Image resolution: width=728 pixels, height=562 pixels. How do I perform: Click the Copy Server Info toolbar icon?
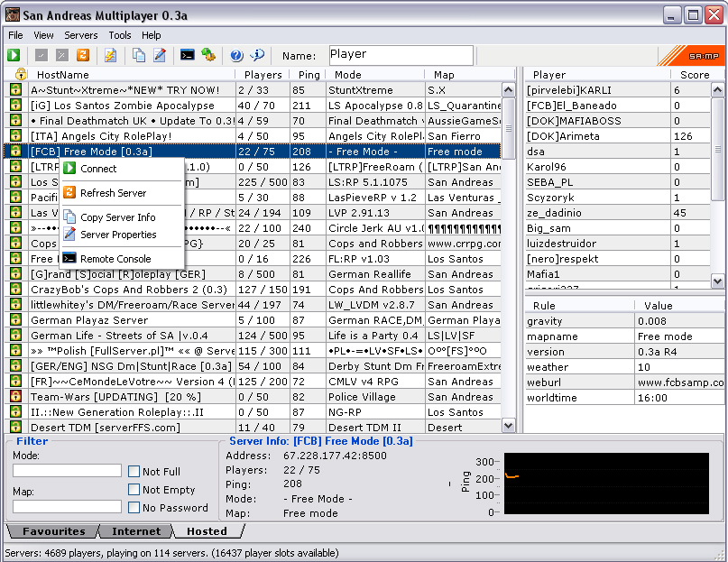click(139, 55)
